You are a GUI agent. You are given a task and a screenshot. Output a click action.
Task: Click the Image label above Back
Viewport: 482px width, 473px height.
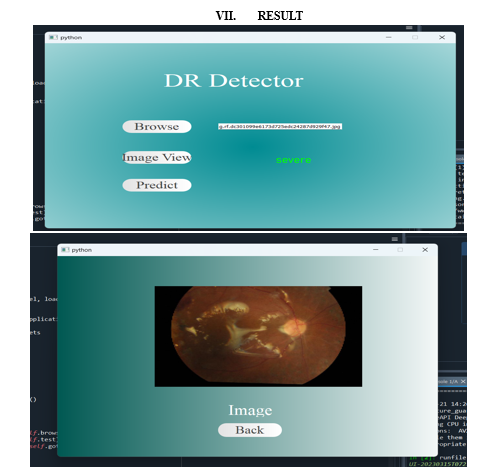250,410
